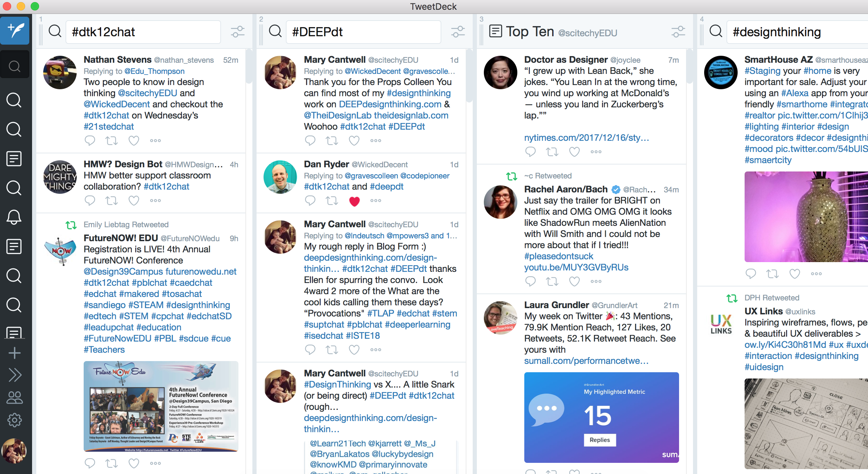Open the FutureNOW conference image thumbnail
This screenshot has width=868, height=474.
[x=161, y=406]
